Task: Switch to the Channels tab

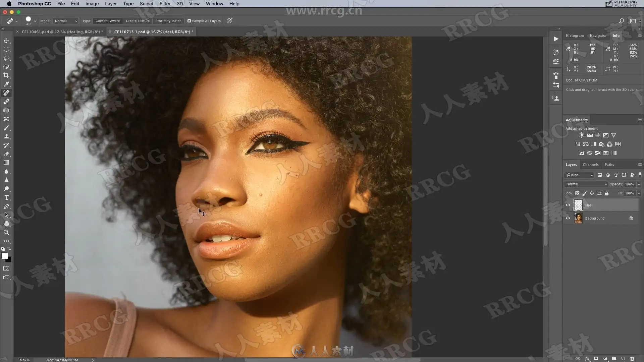Action: click(x=590, y=165)
